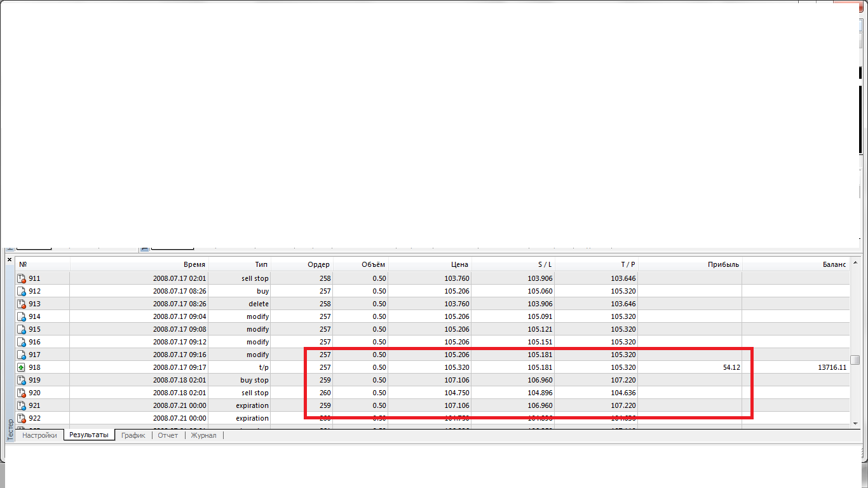The width and height of the screenshot is (868, 488).
Task: Click the order icon in row 911
Action: point(21,278)
